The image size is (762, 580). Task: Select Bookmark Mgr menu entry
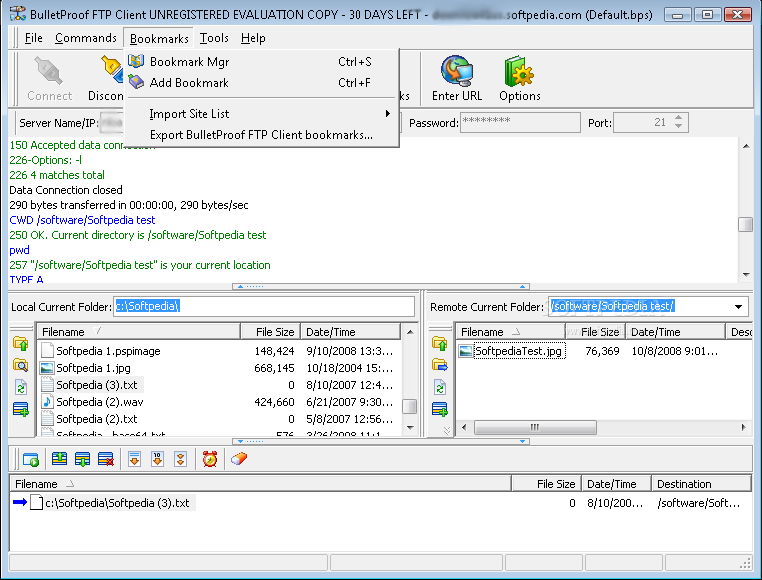(261, 62)
